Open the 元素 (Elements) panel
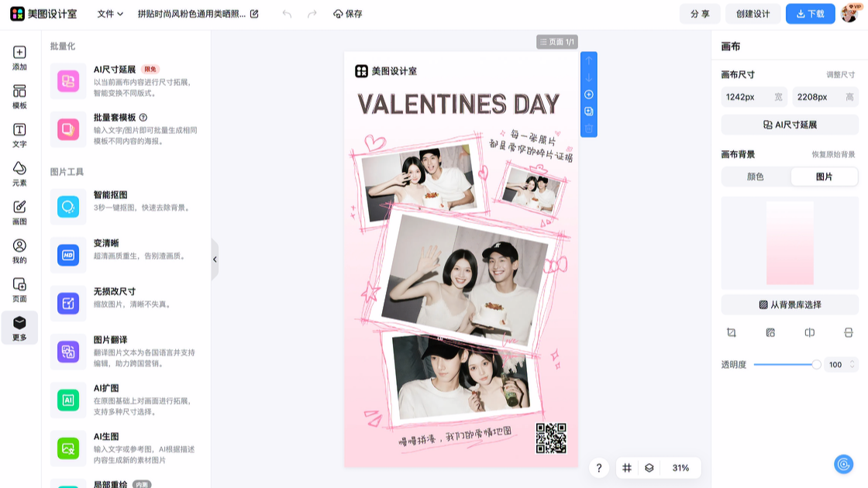Screen dimensions: 868x488 19,174
